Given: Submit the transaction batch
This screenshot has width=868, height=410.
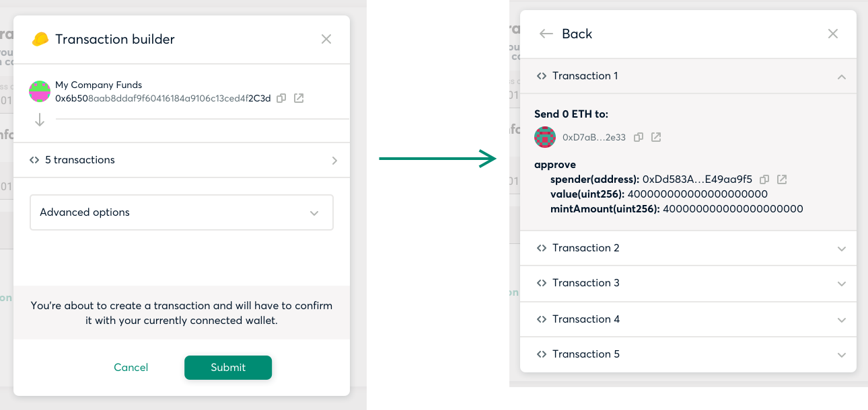Looking at the screenshot, I should click(228, 367).
